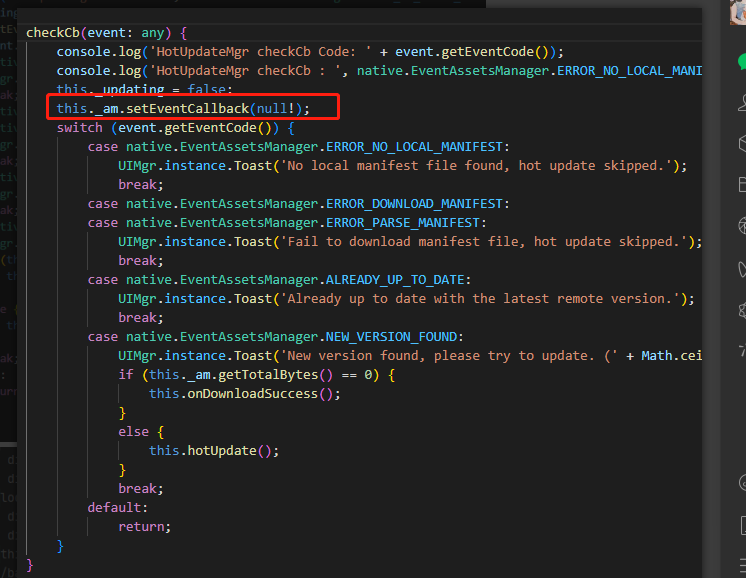Viewport: 746px width, 578px height.
Task: Click 'break;' below the 'Fail to download' toast
Action: (x=141, y=261)
